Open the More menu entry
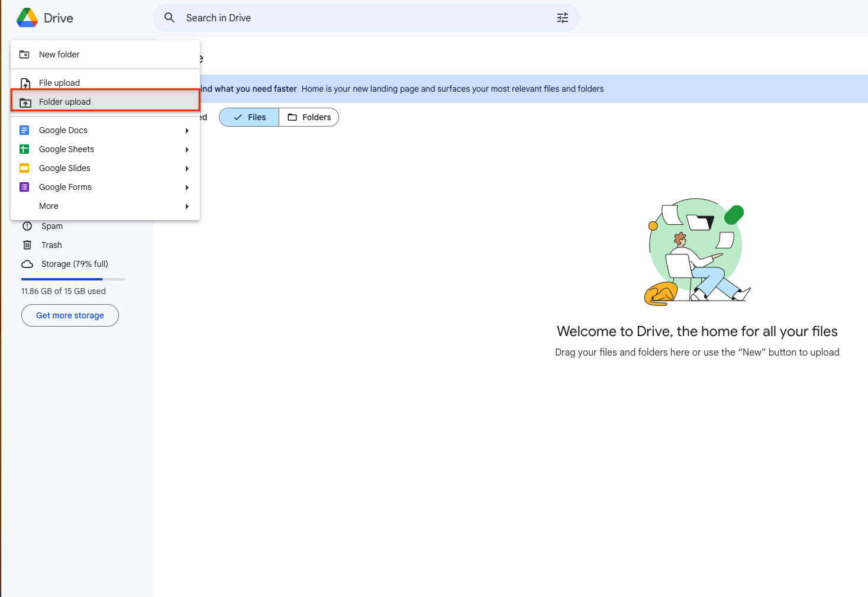 click(105, 206)
